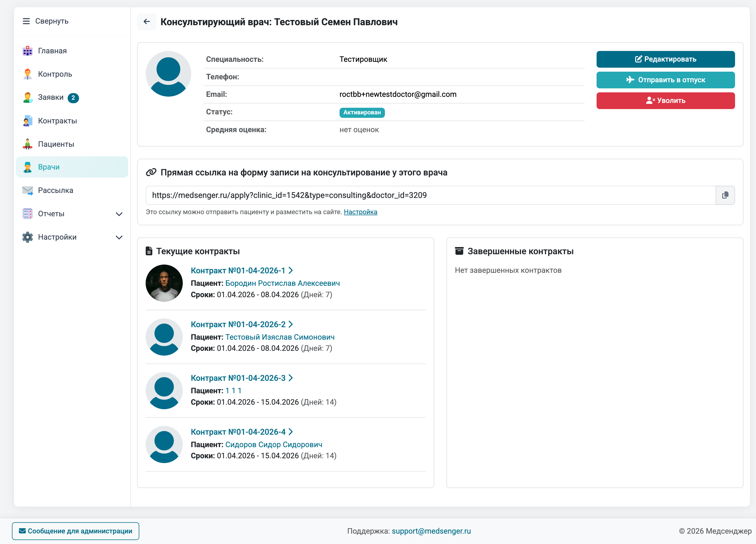The height and width of the screenshot is (544, 756).
Task: Click the doctor's profile avatar
Action: pos(168,74)
